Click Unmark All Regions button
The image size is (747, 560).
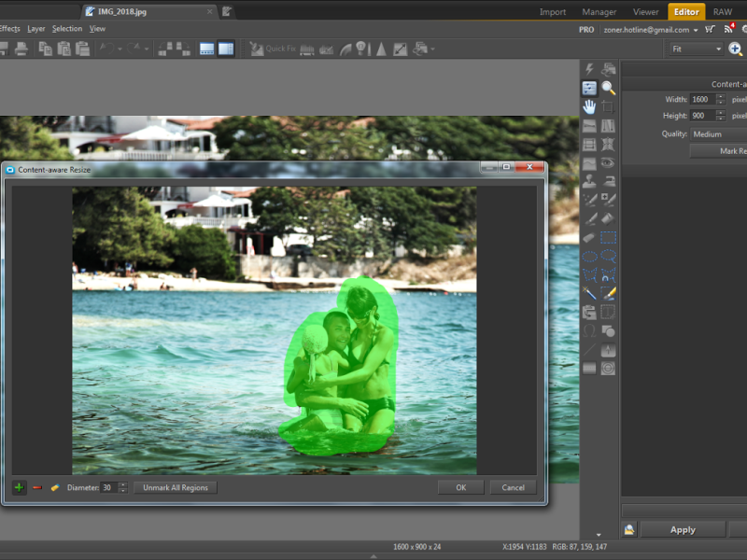tap(176, 487)
